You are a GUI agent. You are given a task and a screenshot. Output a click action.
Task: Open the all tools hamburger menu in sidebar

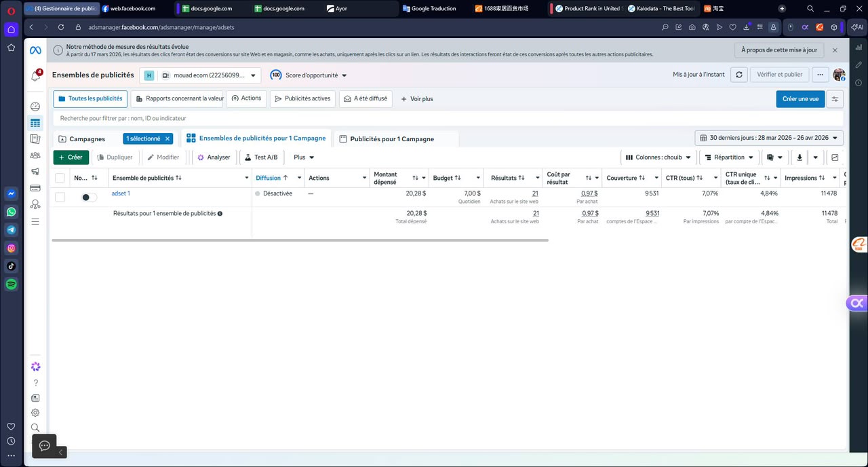click(35, 221)
